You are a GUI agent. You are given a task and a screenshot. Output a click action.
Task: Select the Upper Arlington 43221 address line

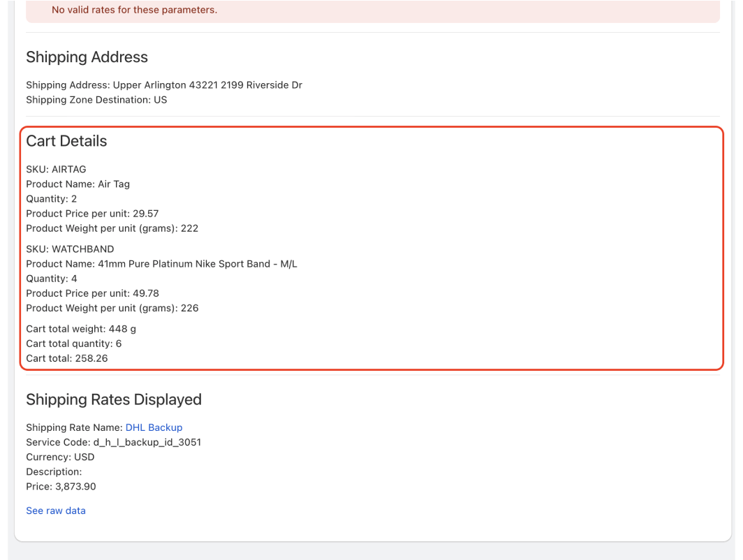[x=164, y=85]
